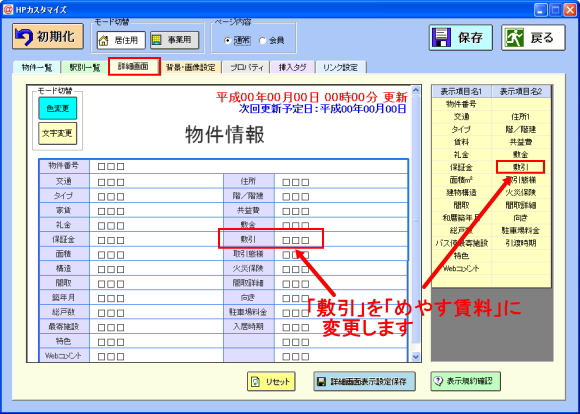Select 保証金 in the 表示項目名1 list
The image size is (580, 414).
point(461,168)
